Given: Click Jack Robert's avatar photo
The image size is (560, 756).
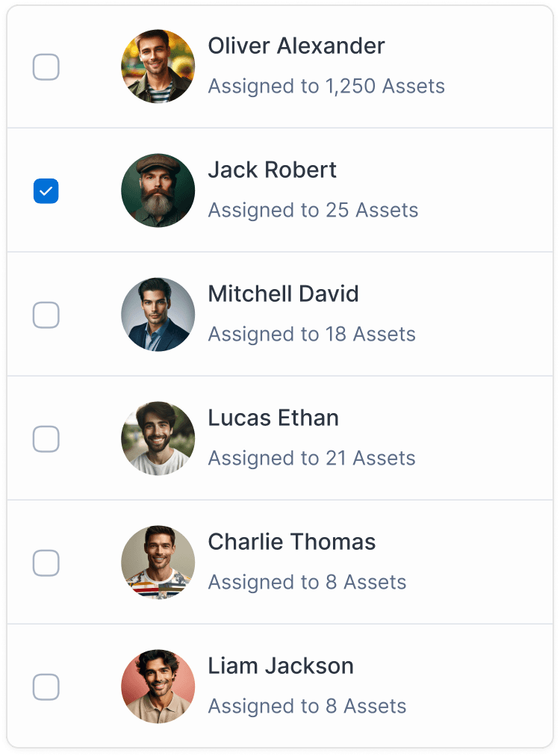Looking at the screenshot, I should pyautogui.click(x=158, y=190).
